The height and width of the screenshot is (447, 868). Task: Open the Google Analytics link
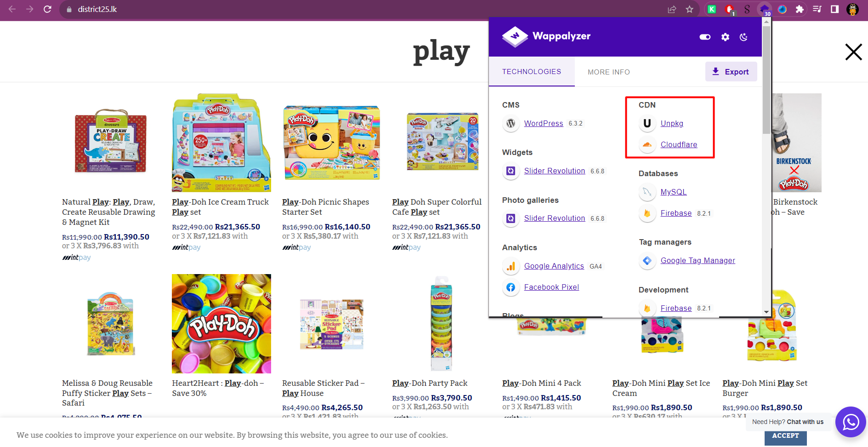click(554, 266)
